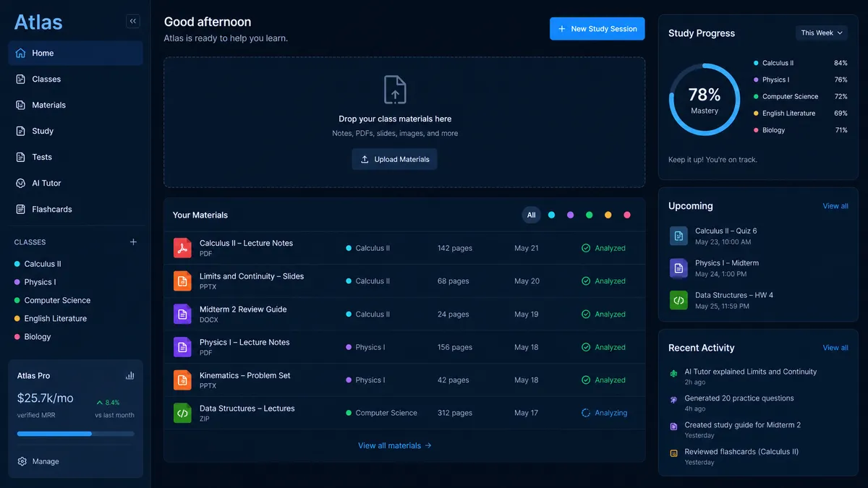868x488 pixels.
Task: Open Materials in the sidebar
Action: click(75, 105)
